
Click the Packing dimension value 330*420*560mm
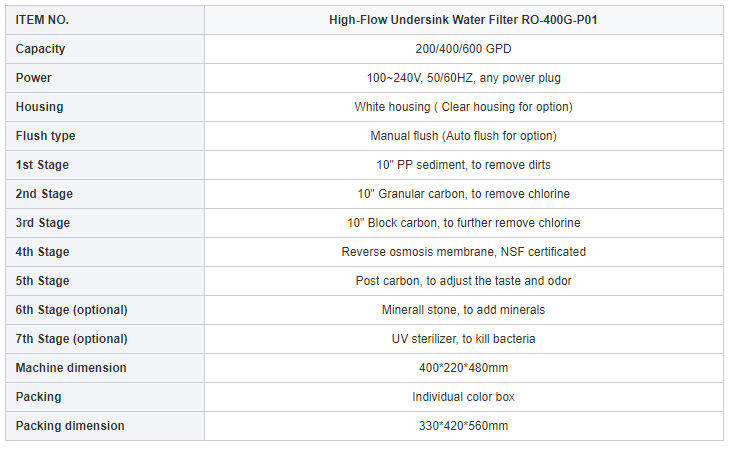(463, 426)
